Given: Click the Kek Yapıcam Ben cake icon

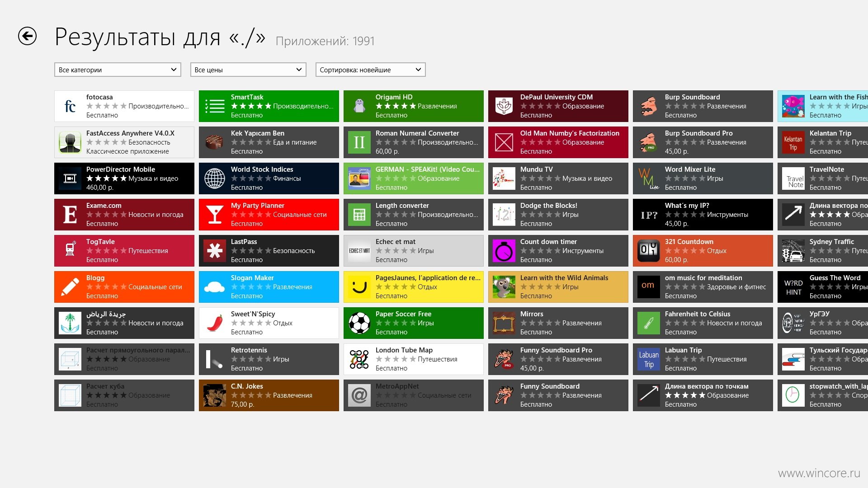Looking at the screenshot, I should coord(215,142).
